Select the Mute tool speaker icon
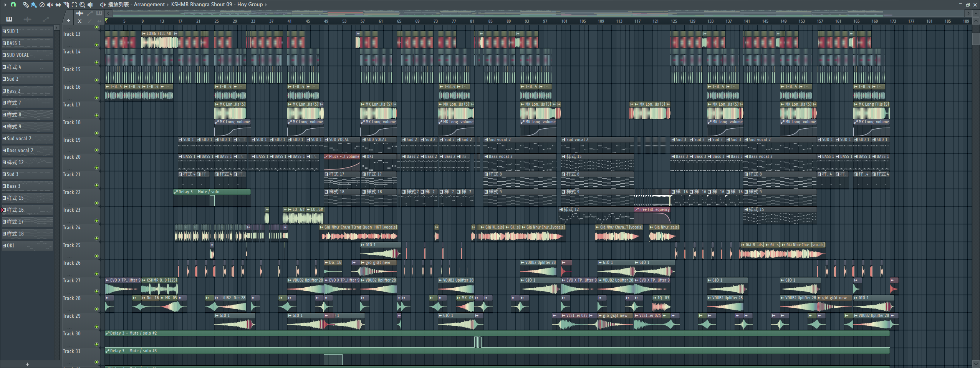 click(50, 5)
